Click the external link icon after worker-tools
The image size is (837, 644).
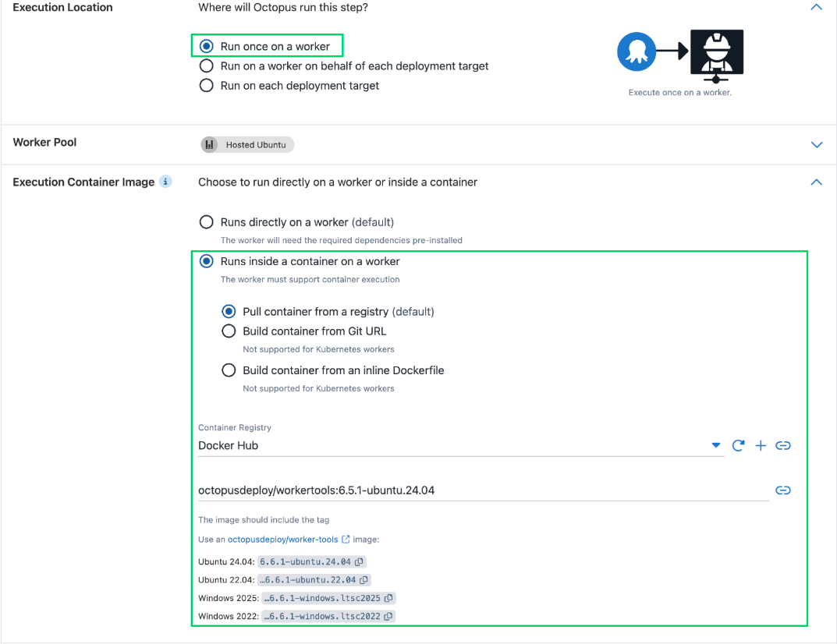(x=346, y=540)
